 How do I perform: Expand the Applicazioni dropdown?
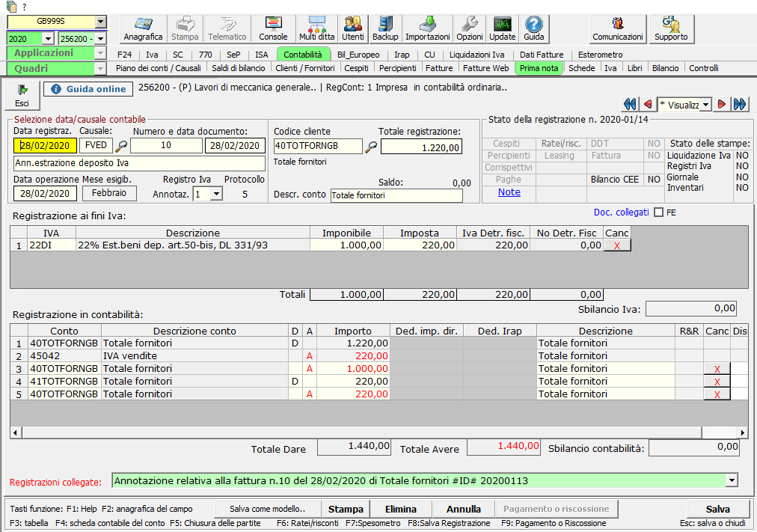pyautogui.click(x=100, y=53)
